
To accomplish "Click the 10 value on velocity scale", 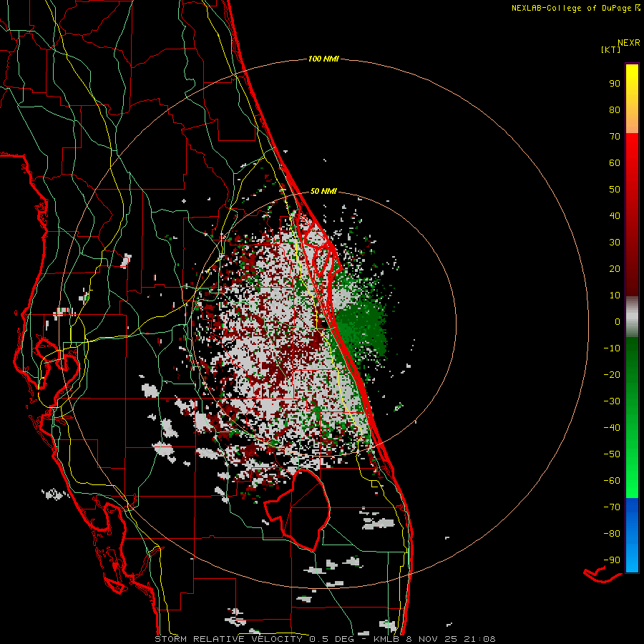I will [615, 296].
